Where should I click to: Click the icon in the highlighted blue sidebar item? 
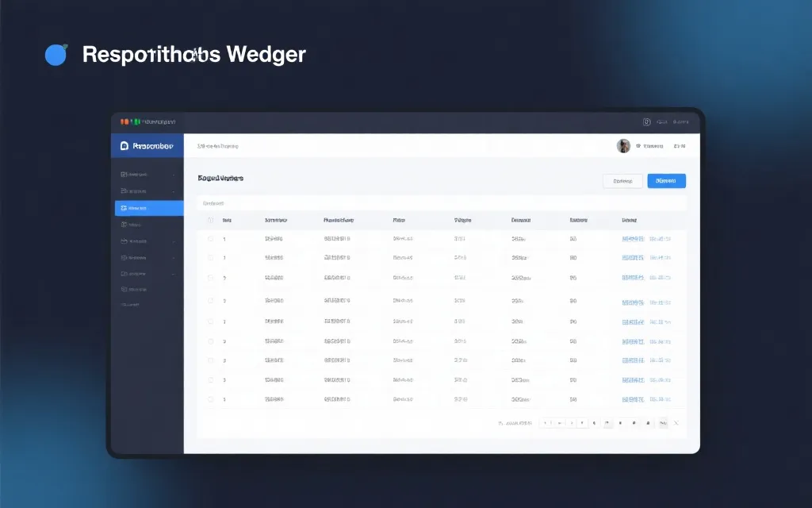click(x=124, y=208)
